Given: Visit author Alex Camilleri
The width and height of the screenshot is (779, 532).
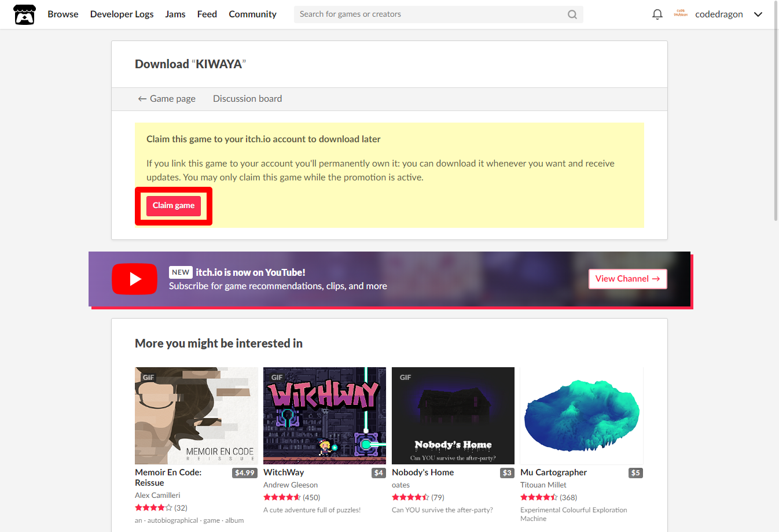Looking at the screenshot, I should click(x=157, y=496).
